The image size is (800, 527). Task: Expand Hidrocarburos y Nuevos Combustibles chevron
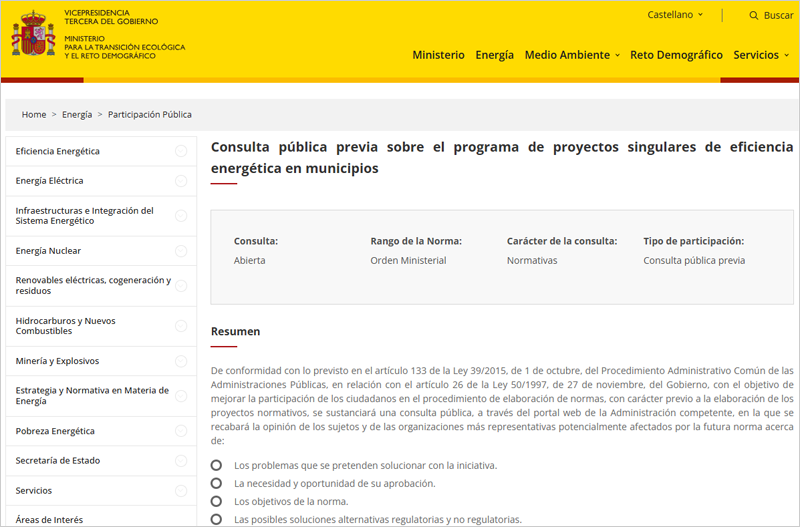click(x=181, y=326)
